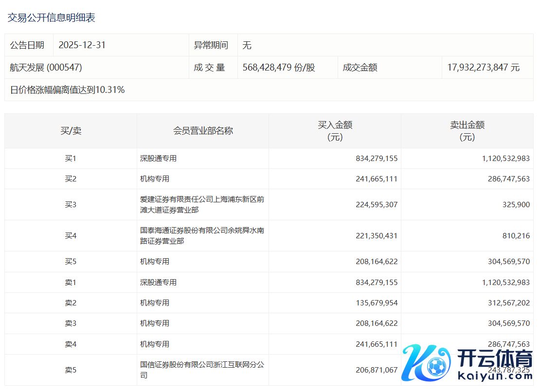Click the 买入金额 column header

point(335,131)
